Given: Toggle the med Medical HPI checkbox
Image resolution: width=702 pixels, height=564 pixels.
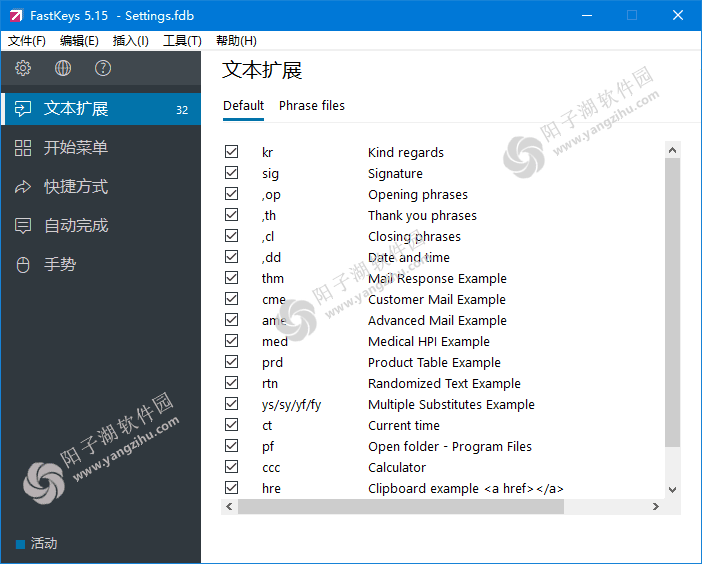Looking at the screenshot, I should point(231,341).
